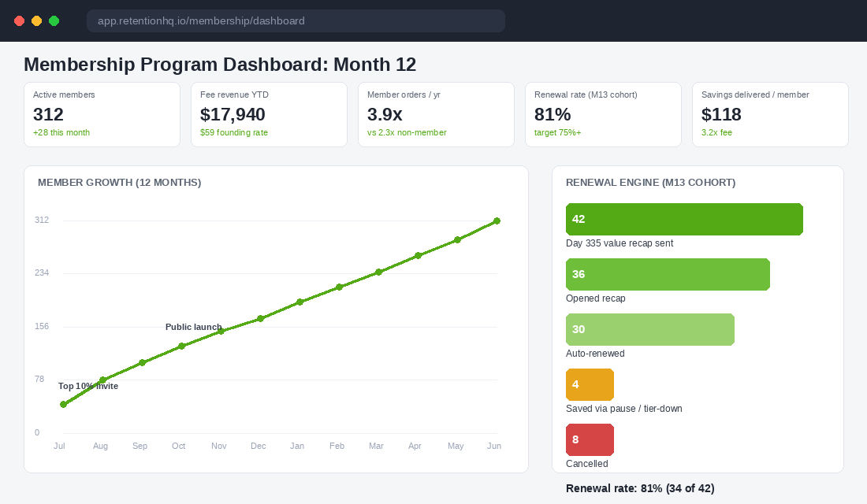Select the Oct data point on chart
The image size is (867, 504).
tap(181, 346)
